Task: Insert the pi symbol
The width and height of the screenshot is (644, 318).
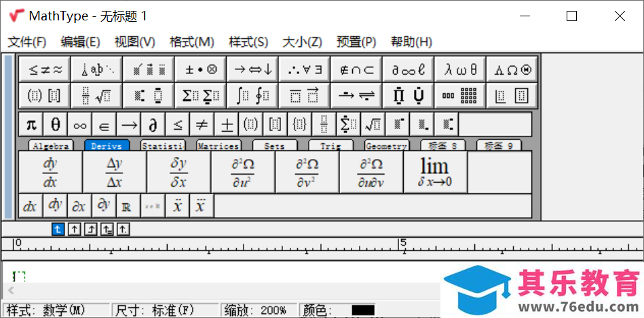Action: (31, 124)
